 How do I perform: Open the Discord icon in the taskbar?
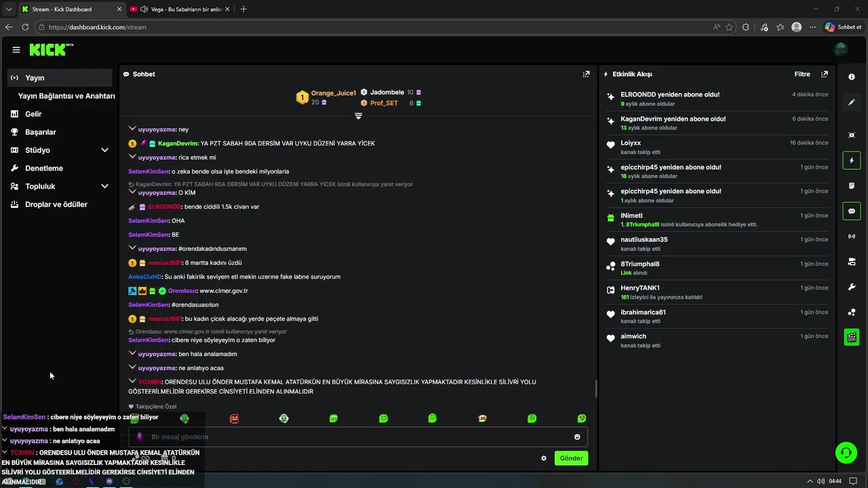[x=109, y=481]
